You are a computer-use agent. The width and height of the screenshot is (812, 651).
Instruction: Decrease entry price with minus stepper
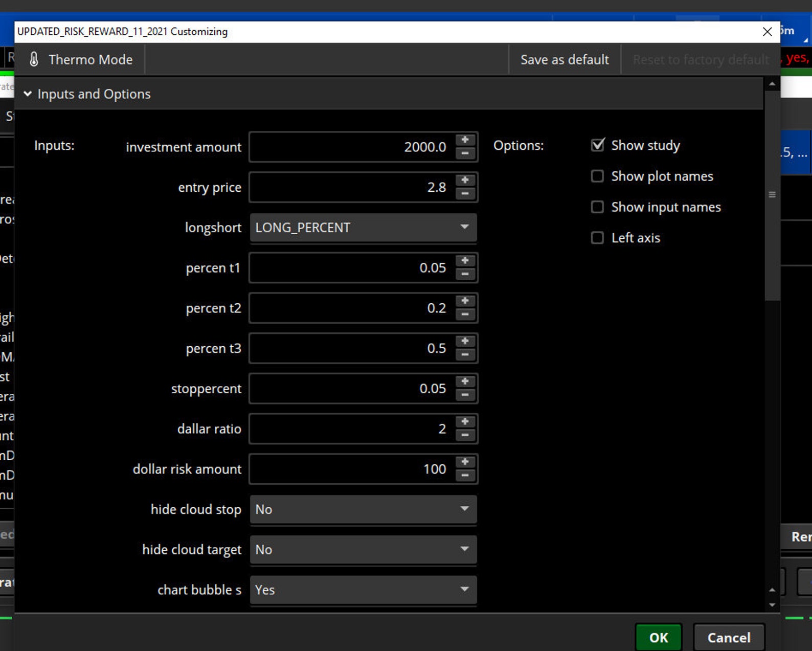click(465, 194)
